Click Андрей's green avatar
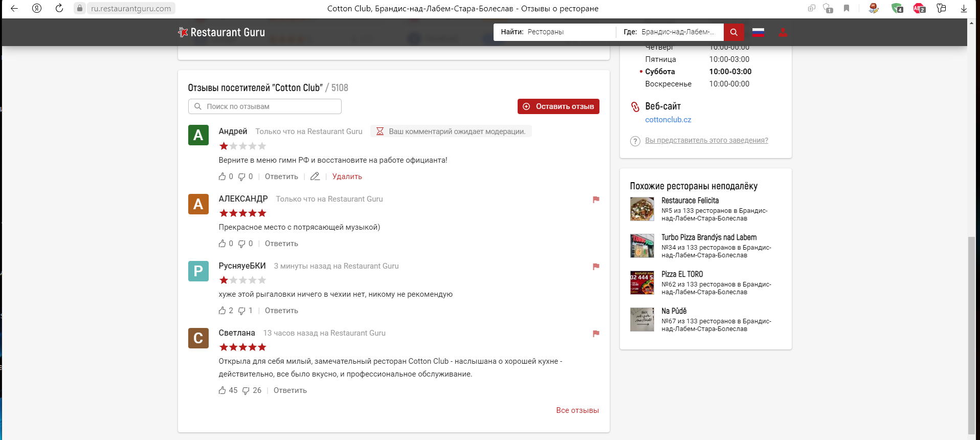Viewport: 980px width, 440px height. (x=198, y=135)
